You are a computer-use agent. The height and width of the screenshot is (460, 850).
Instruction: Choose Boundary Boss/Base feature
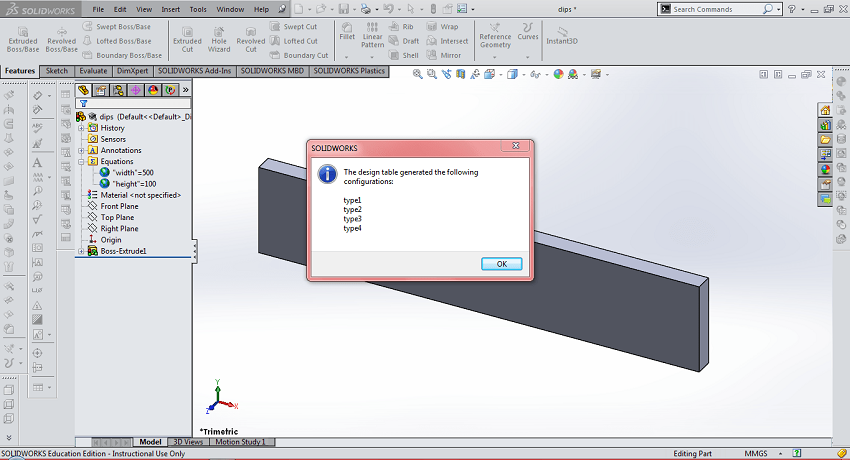(123, 55)
